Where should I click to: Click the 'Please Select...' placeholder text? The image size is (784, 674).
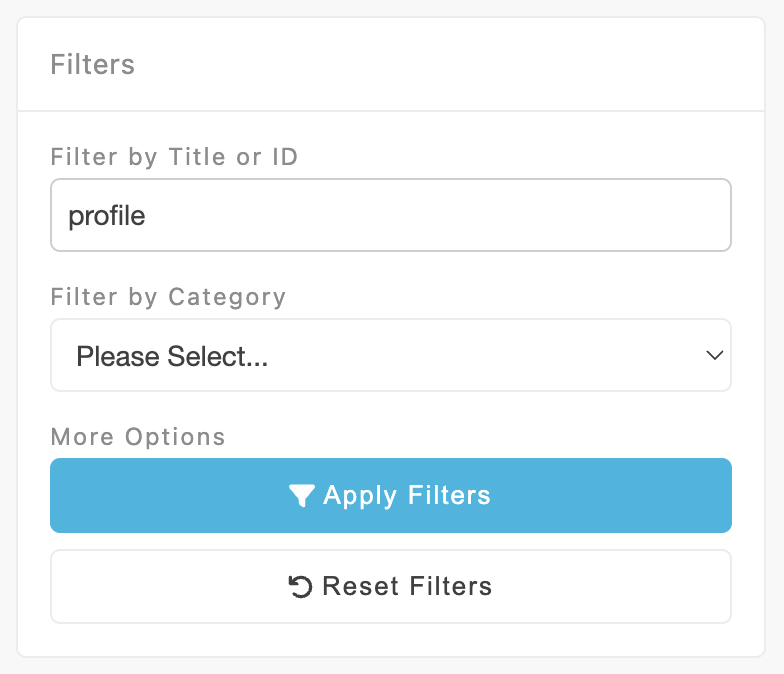(172, 356)
